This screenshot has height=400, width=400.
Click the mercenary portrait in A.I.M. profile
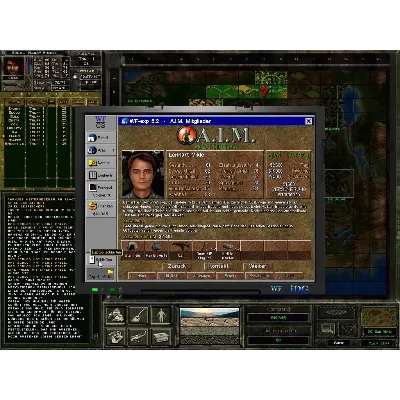pos(143,174)
